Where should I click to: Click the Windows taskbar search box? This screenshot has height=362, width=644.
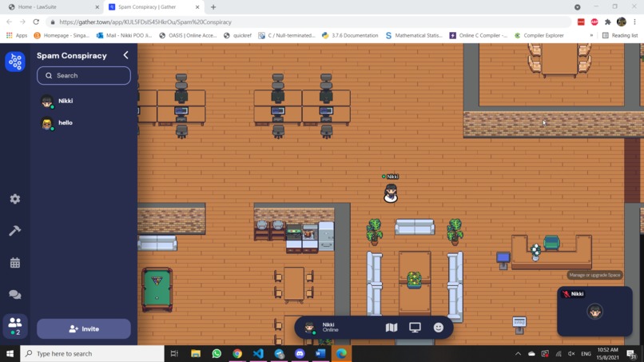point(93,353)
